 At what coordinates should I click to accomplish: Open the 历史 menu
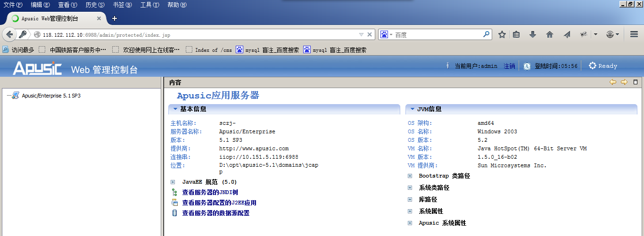tap(95, 5)
